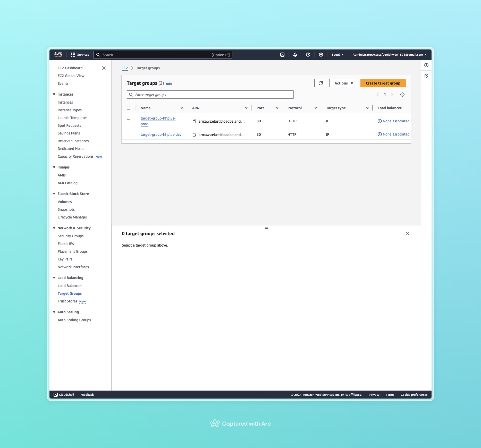Image resolution: width=481 pixels, height=448 pixels.
Task: Open the Seoul region selector
Action: pos(337,55)
